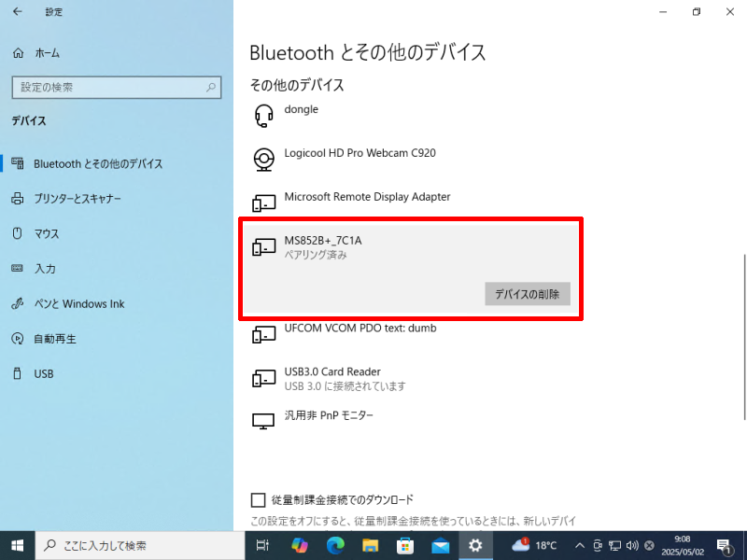Open 入力 settings page
The image size is (747, 560).
117,269
